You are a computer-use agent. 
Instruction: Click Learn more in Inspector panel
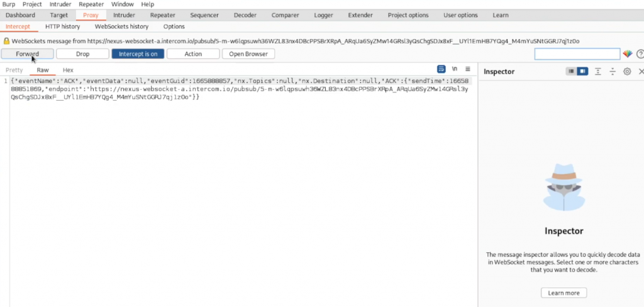click(x=564, y=293)
